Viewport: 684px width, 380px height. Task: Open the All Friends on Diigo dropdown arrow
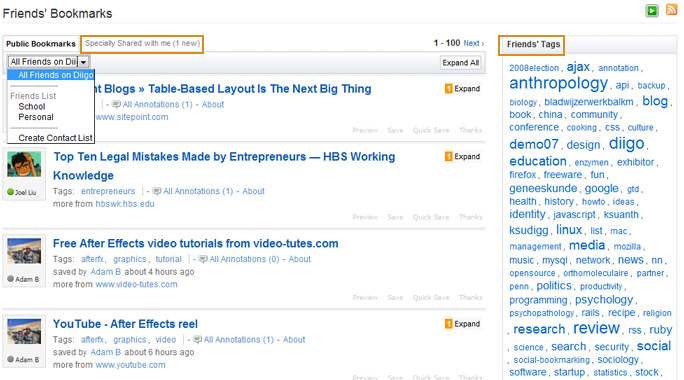click(83, 62)
